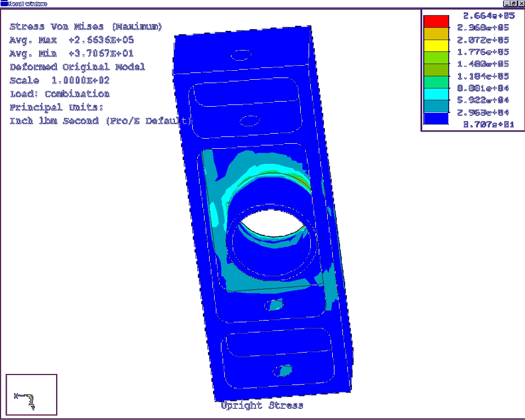The height and width of the screenshot is (420, 525).
Task: Select the orange legend color band
Action: [436, 34]
